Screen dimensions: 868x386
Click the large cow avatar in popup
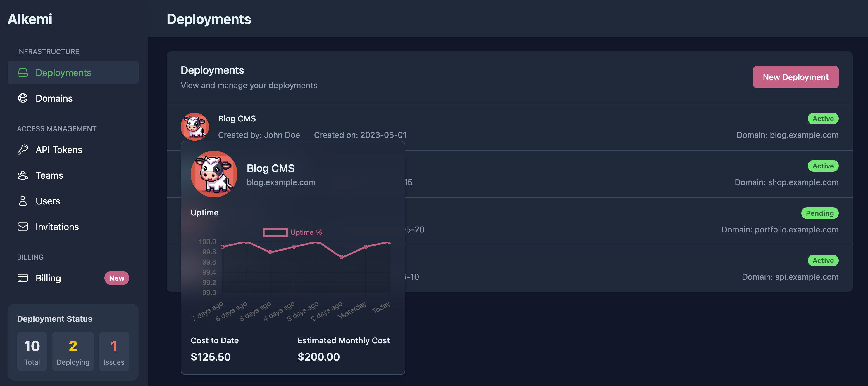pyautogui.click(x=214, y=174)
